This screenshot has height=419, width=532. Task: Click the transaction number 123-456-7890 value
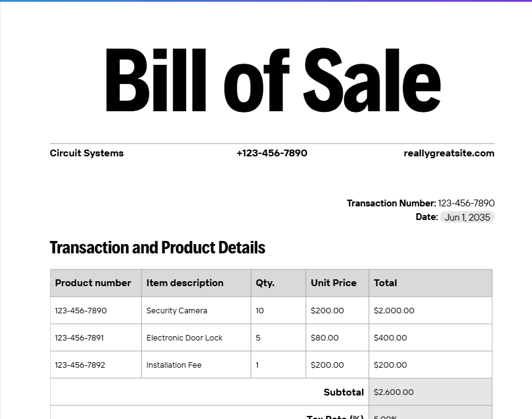pos(466,203)
